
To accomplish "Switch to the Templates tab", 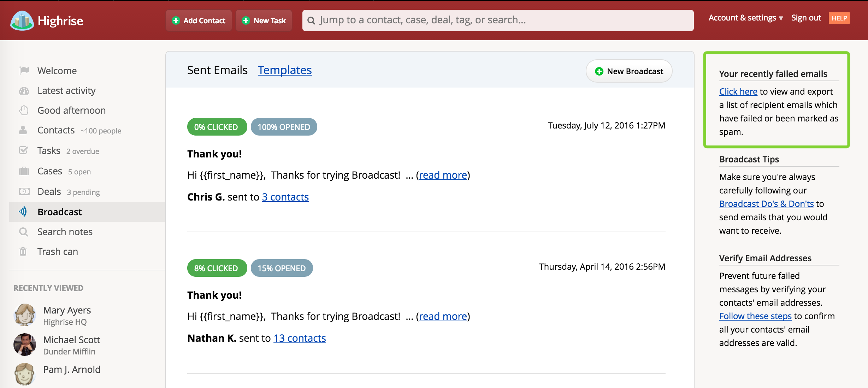I will (x=285, y=70).
